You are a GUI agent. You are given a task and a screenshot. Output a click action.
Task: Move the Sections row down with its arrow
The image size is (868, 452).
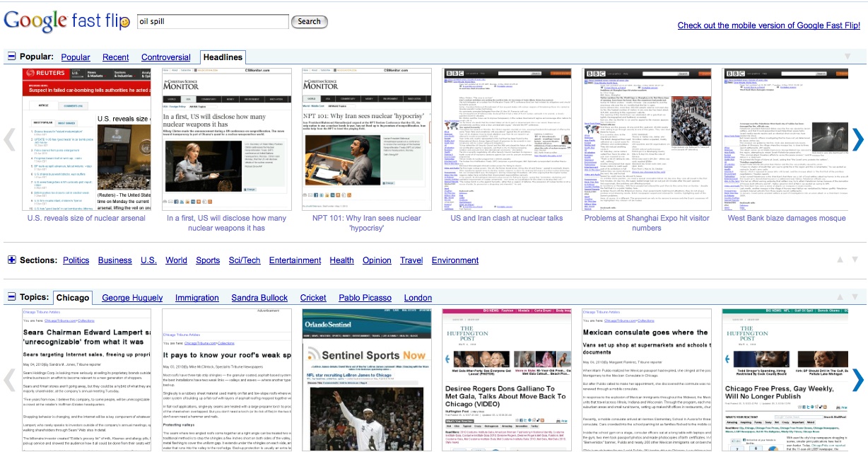tap(855, 260)
